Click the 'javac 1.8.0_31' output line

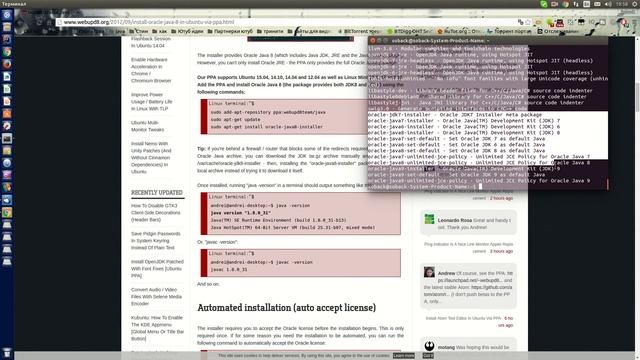(x=229, y=270)
